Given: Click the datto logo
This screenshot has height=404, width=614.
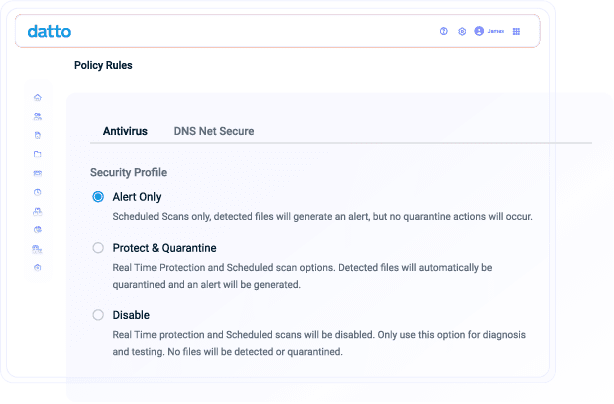Looking at the screenshot, I should [x=49, y=31].
